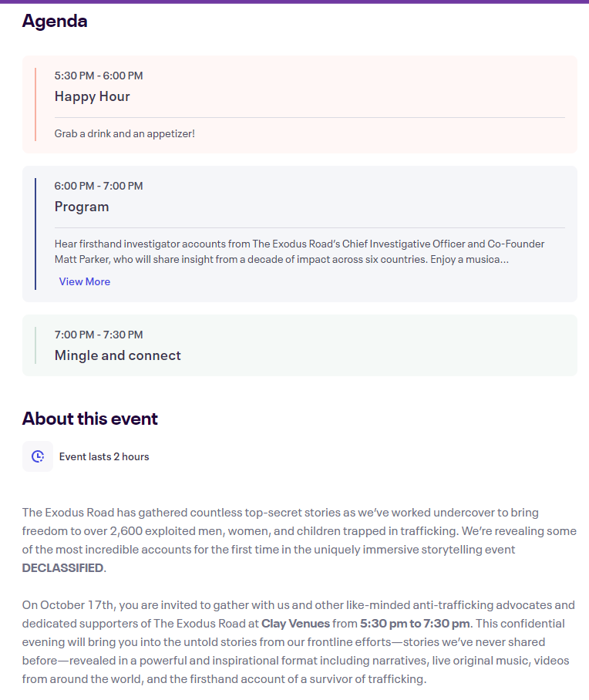This screenshot has height=700, width=589.
Task: Click the Agenda heading
Action: click(x=55, y=22)
